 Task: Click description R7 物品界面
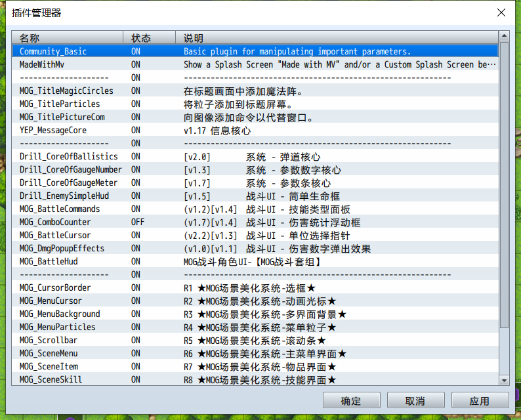(260, 367)
